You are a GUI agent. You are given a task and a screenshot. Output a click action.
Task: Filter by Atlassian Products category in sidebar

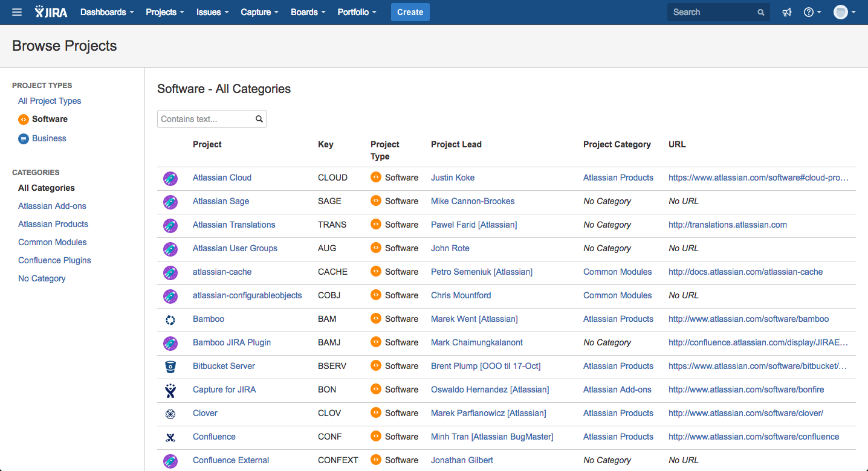pyautogui.click(x=53, y=224)
